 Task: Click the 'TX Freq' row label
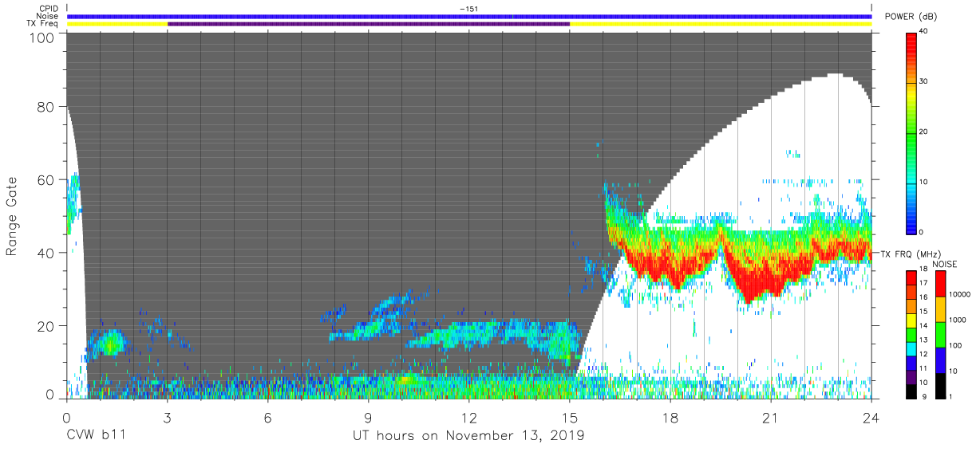coord(43,24)
